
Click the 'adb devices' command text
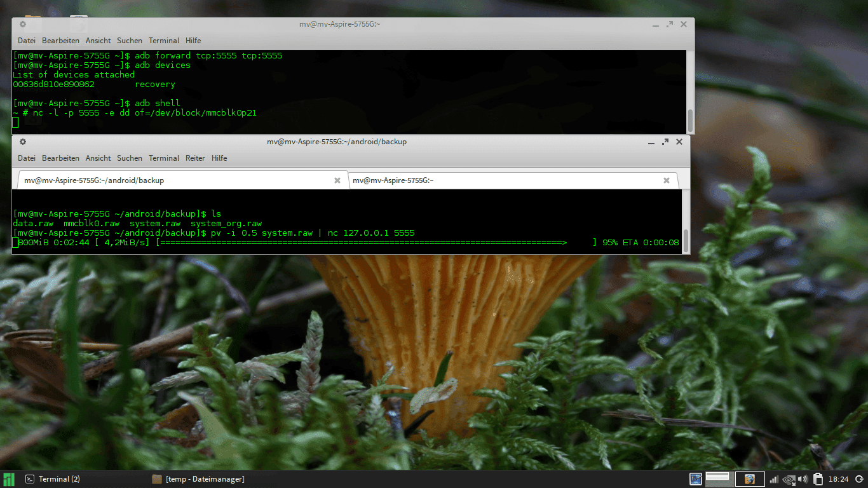163,65
